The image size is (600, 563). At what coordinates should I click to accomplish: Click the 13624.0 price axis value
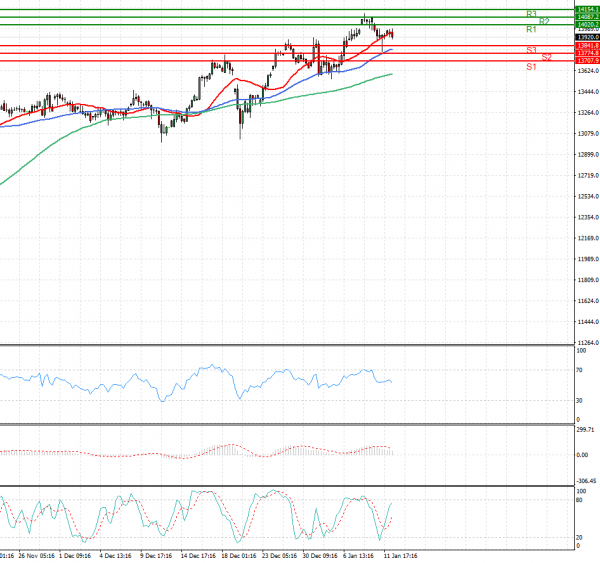click(x=588, y=71)
